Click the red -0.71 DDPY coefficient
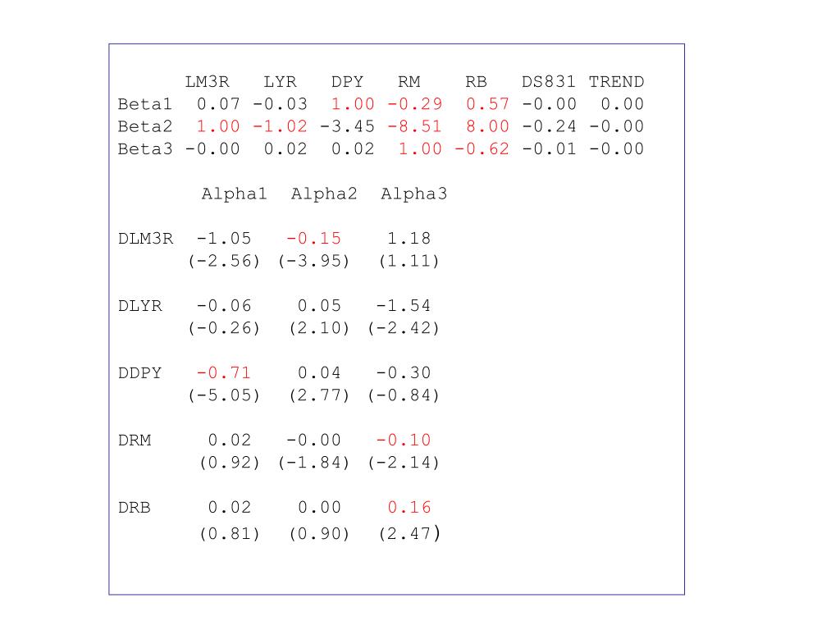Screen dimensions: 840x630 [x=223, y=373]
